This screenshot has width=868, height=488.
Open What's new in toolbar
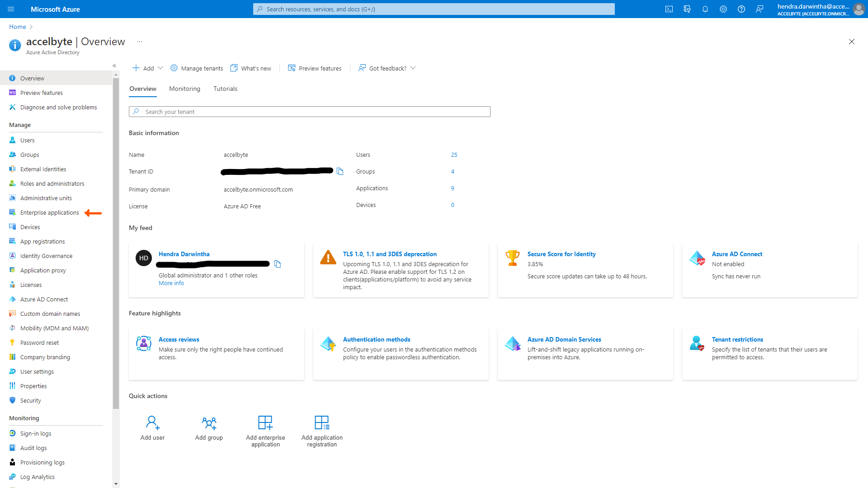(x=251, y=68)
